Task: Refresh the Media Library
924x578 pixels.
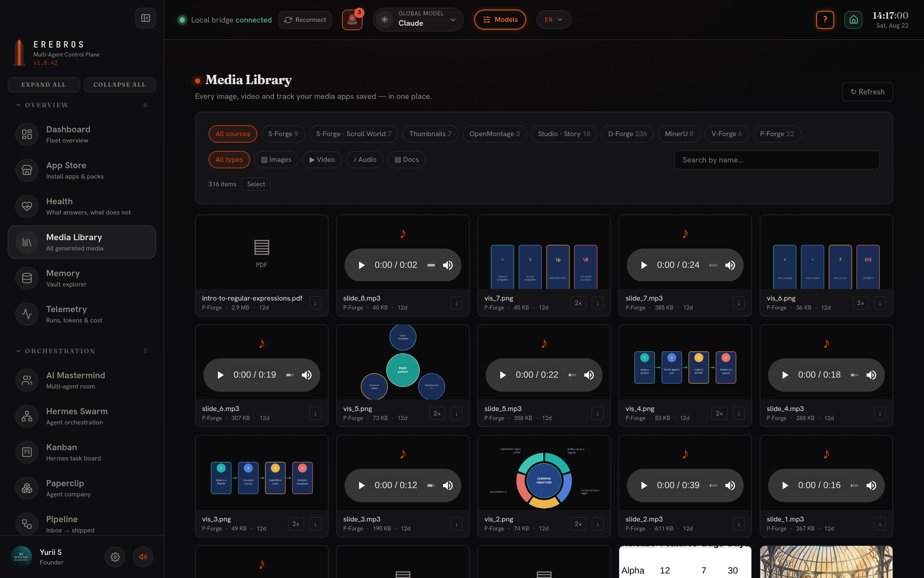Action: [868, 92]
